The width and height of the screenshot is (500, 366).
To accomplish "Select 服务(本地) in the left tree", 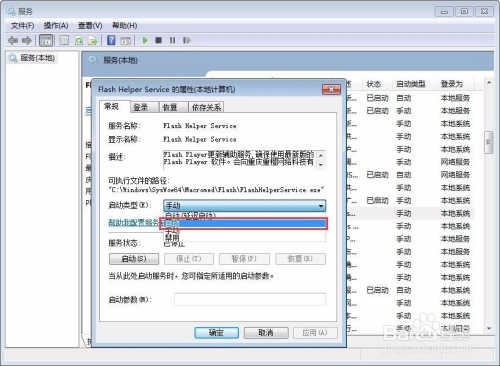I will pos(37,58).
